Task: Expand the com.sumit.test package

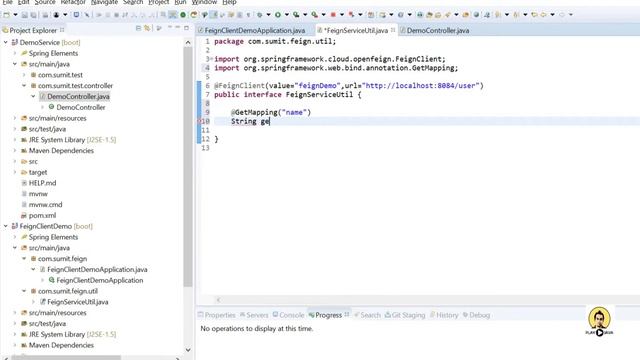Action: click(24, 75)
